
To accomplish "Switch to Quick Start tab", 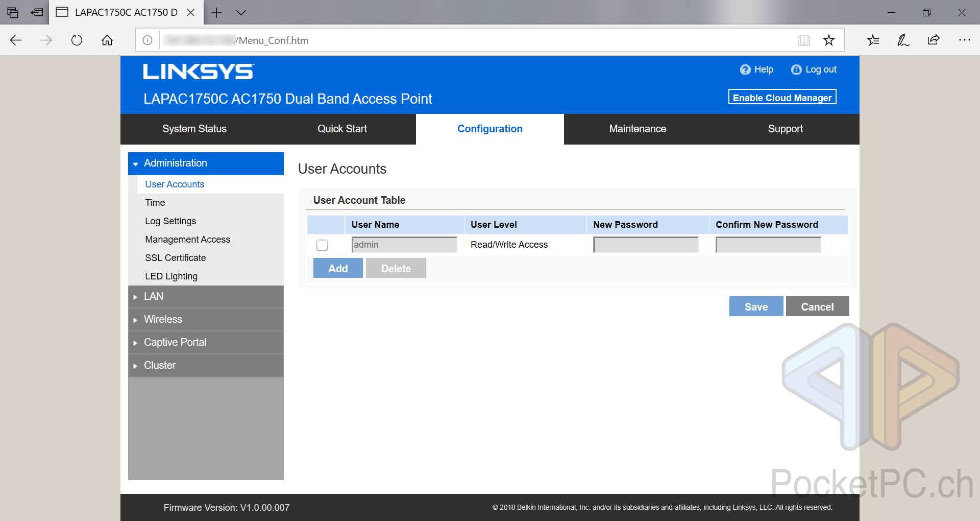I will coord(342,129).
